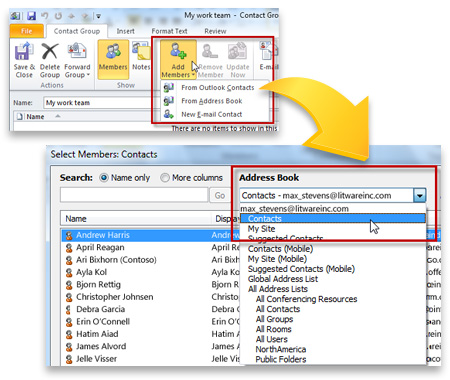The image size is (450, 380).
Task: Select Erin O'Connell contact row
Action: [151, 321]
